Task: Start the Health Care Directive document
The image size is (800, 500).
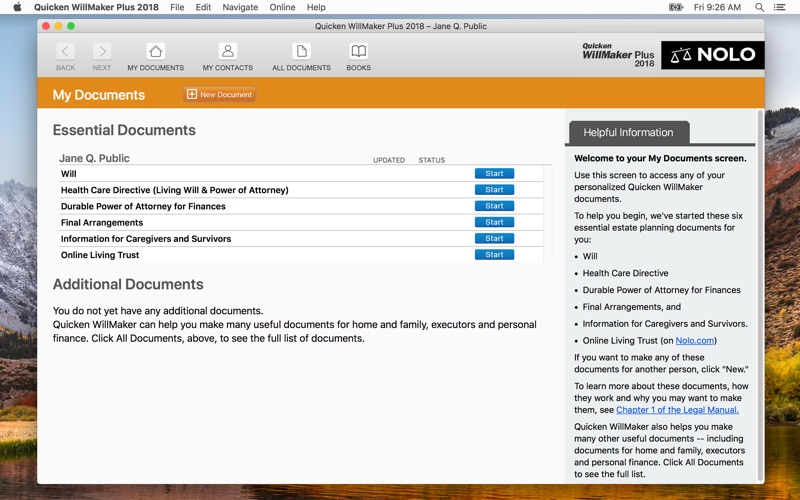Action: pyautogui.click(x=494, y=190)
